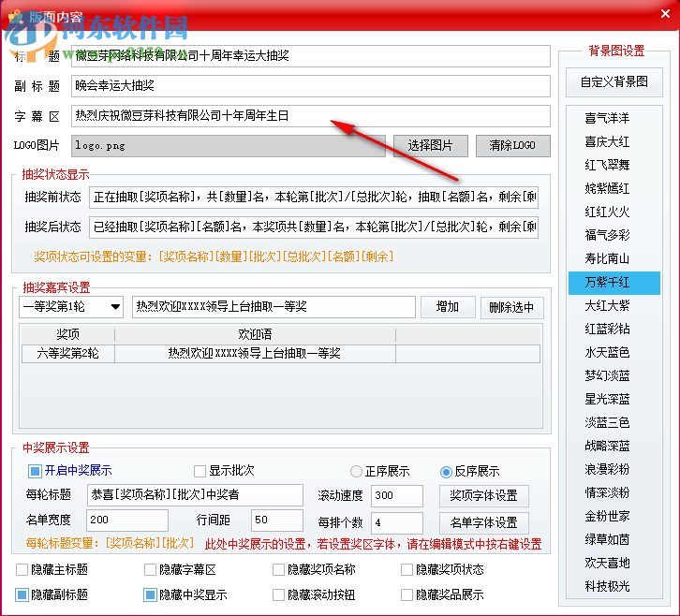The width and height of the screenshot is (680, 616).
Task: Select the 喜气洋洋 background theme
Action: coord(614,118)
